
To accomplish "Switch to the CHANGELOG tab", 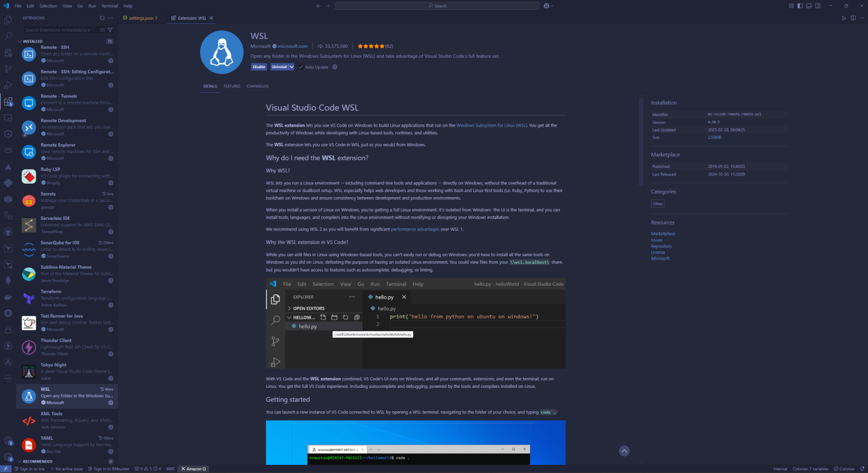I will [258, 86].
